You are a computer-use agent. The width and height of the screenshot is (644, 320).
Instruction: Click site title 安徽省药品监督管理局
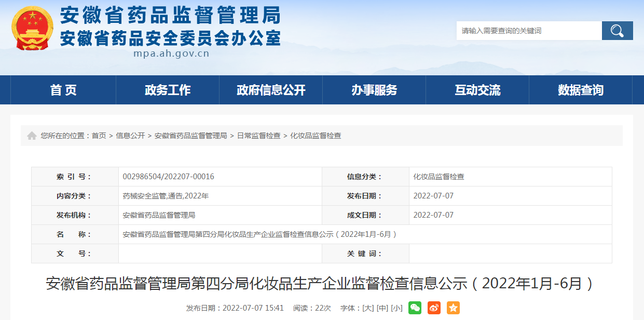click(x=170, y=16)
